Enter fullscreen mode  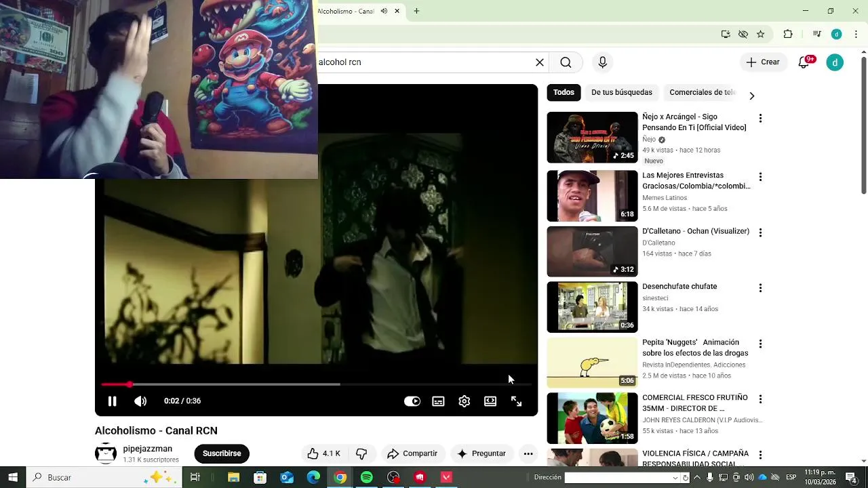(516, 401)
